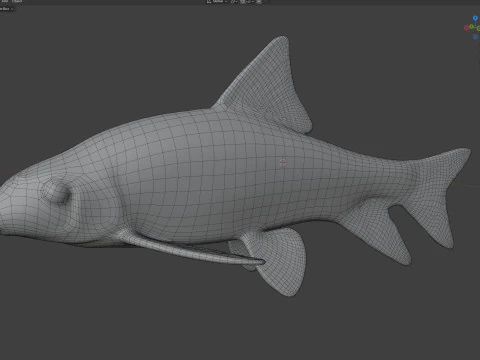Open the transform orientation dropdown in header
Image resolution: width=480 pixels, height=360 pixels.
coord(216,2)
